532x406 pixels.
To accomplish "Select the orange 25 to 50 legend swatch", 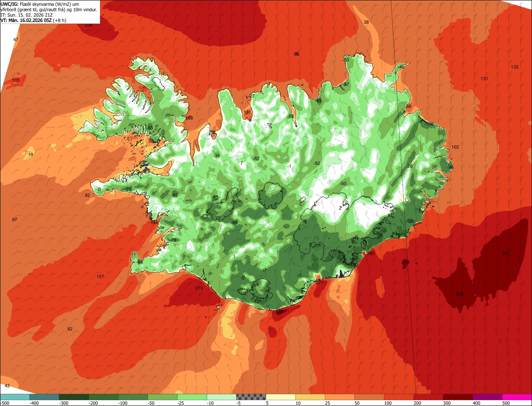I will (340, 397).
